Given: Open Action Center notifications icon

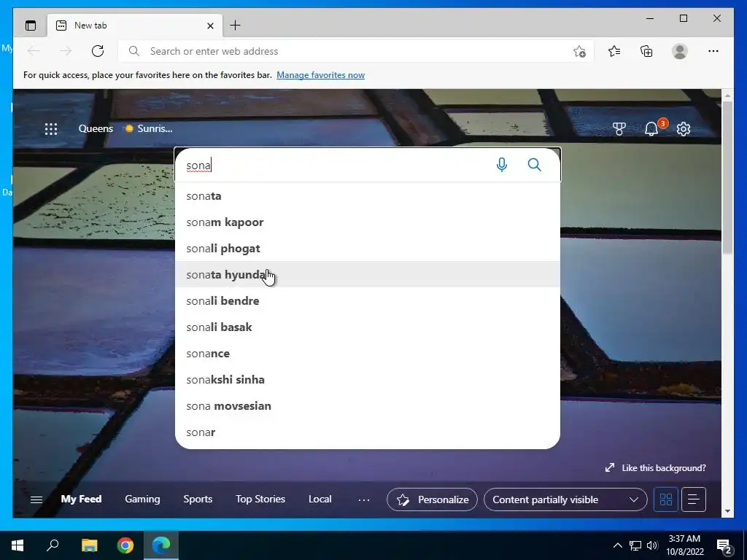Looking at the screenshot, I should pyautogui.click(x=724, y=545).
